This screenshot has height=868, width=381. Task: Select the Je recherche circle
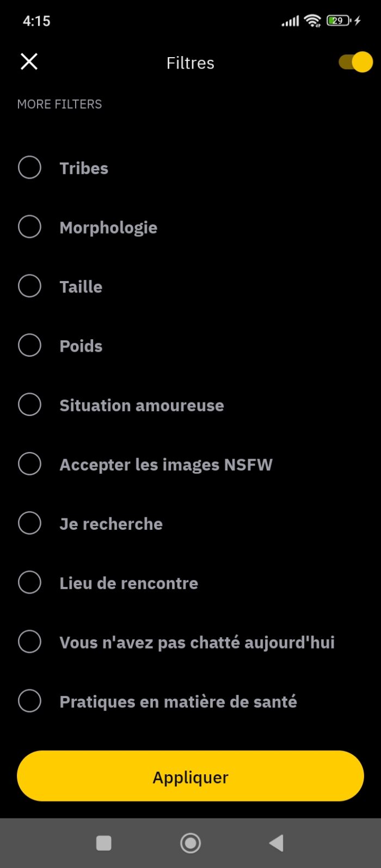coord(29,523)
